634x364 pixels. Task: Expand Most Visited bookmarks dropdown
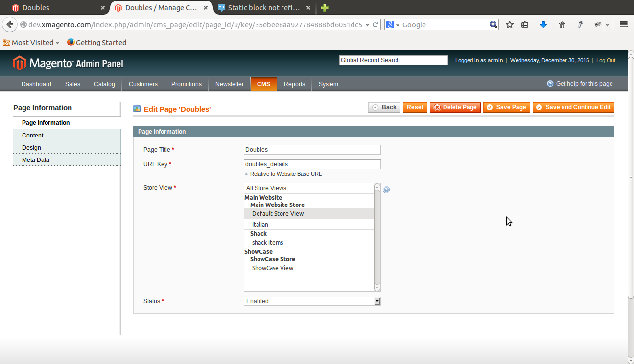[x=57, y=43]
